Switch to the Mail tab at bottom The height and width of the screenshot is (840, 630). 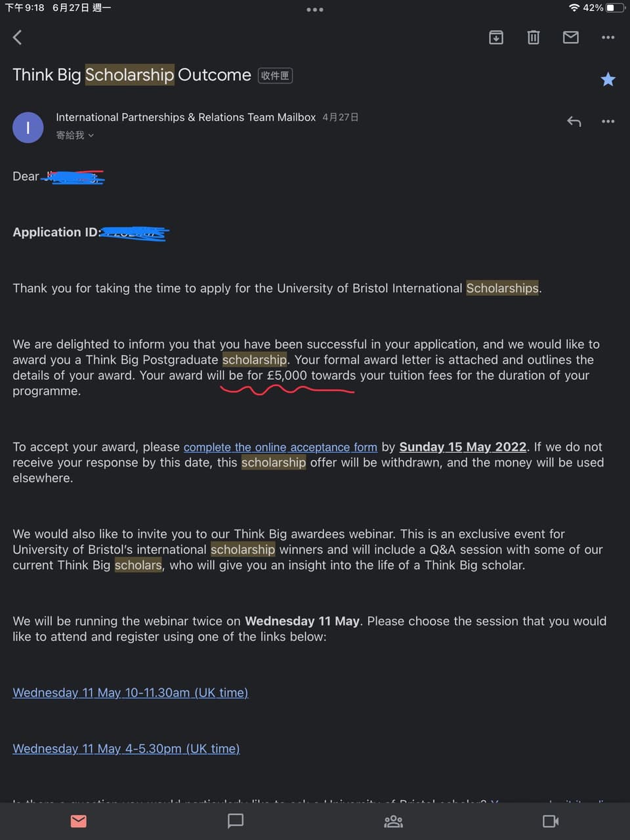79,821
